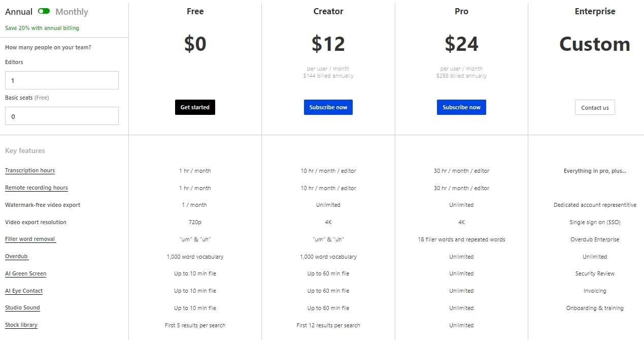
Task: Switch to Monthly billing label
Action: (x=72, y=12)
